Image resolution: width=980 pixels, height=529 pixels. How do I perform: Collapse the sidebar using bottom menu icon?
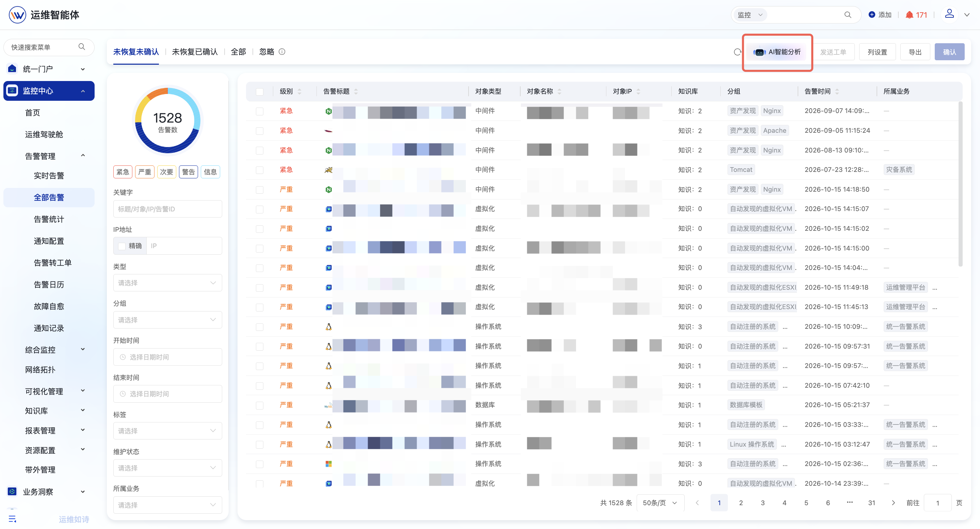point(12,519)
